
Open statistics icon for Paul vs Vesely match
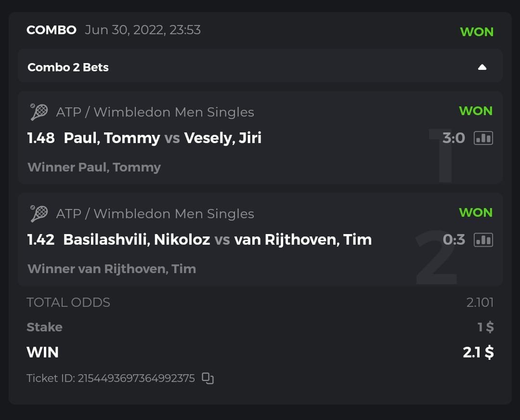(483, 138)
